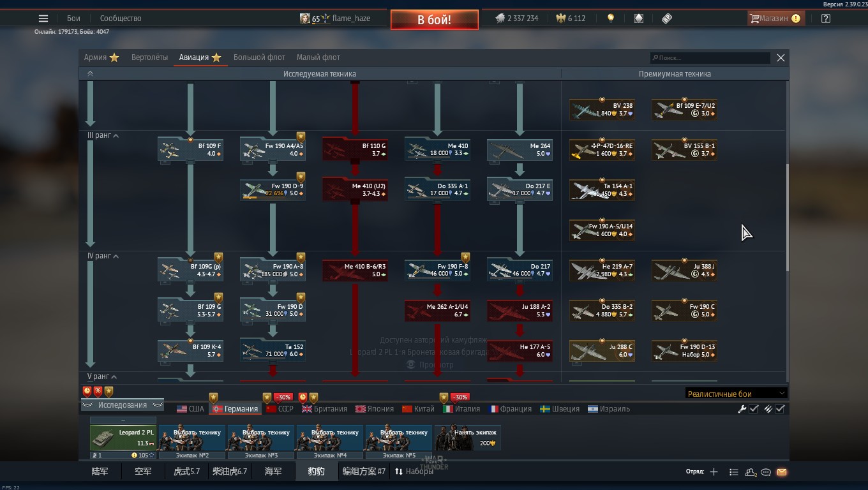Collapse the Исследования panel
The height and width of the screenshot is (490, 868).
122,405
